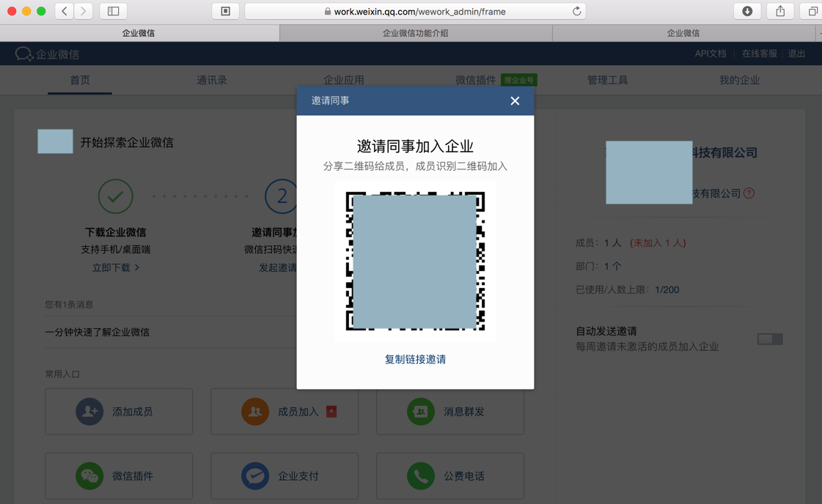Click the reader view toolbar icon
822x504 pixels.
pos(225,11)
